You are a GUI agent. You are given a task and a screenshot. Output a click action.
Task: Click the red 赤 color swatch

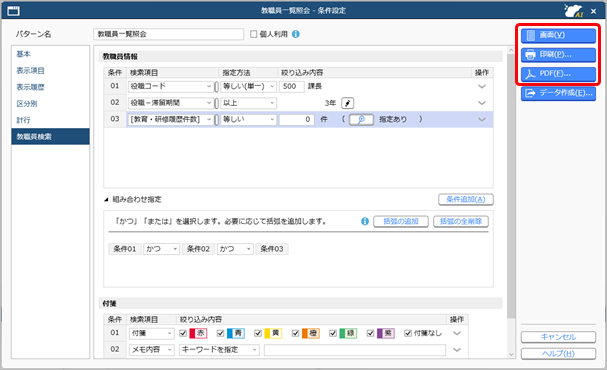pos(198,333)
